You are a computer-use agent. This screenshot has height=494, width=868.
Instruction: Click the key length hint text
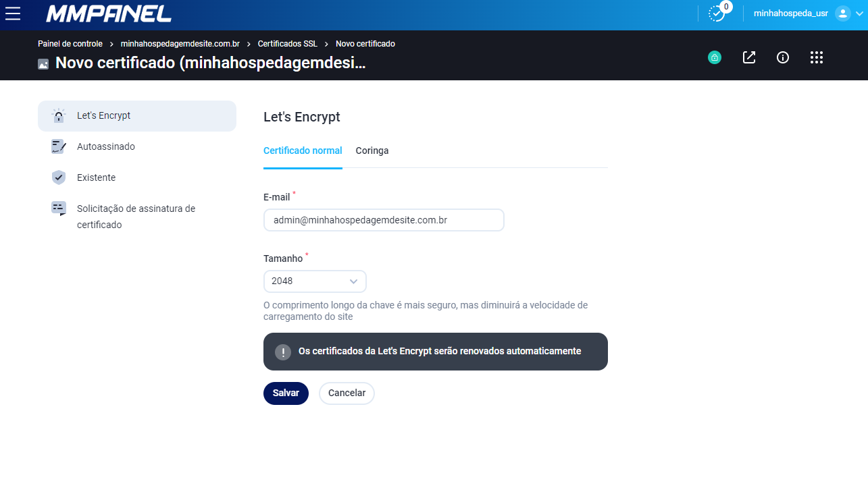coord(426,310)
